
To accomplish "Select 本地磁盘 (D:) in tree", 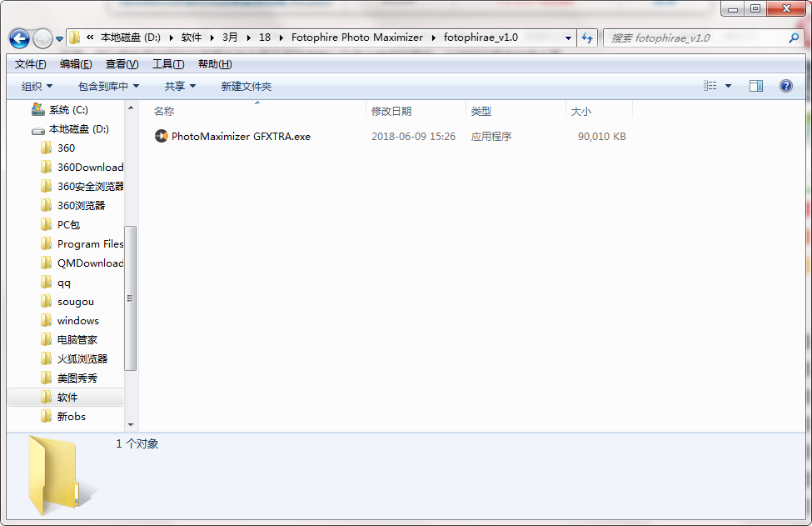I will pos(79,129).
